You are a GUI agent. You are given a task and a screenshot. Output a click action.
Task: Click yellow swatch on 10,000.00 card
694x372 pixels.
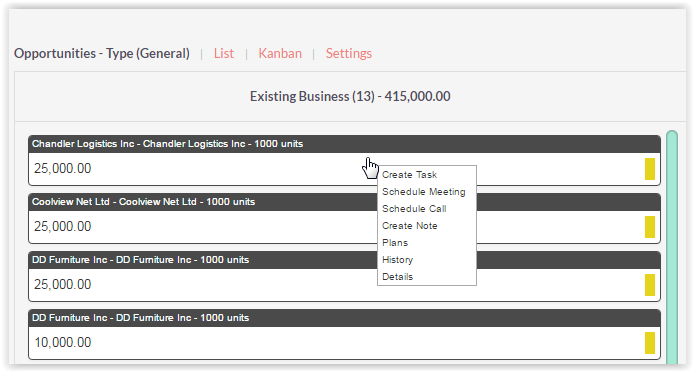click(x=650, y=343)
